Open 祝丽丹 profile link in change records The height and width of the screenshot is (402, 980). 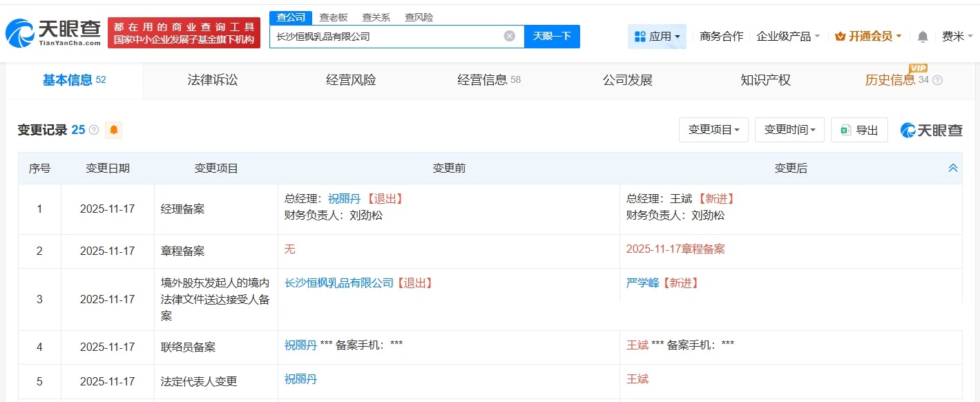[x=345, y=198]
